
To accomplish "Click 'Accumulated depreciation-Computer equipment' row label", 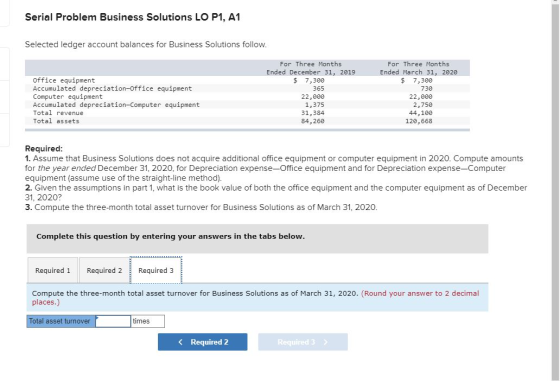I will click(x=116, y=105).
